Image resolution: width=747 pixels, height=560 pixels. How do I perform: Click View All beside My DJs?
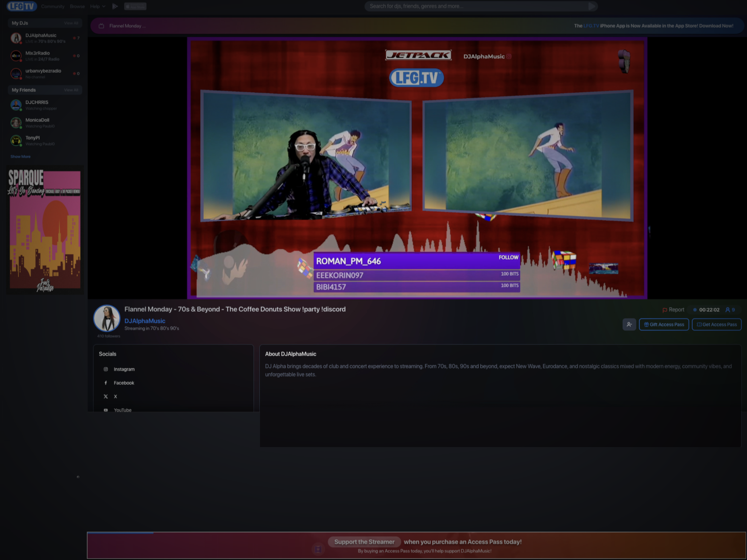pyautogui.click(x=71, y=23)
